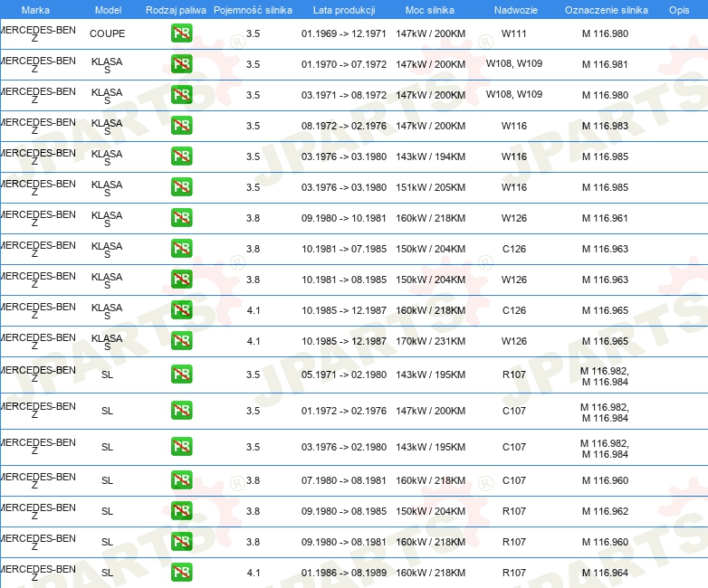Click the fuel icon in the 170kW / 231KM row
This screenshot has height=588, width=708.
pos(181,341)
